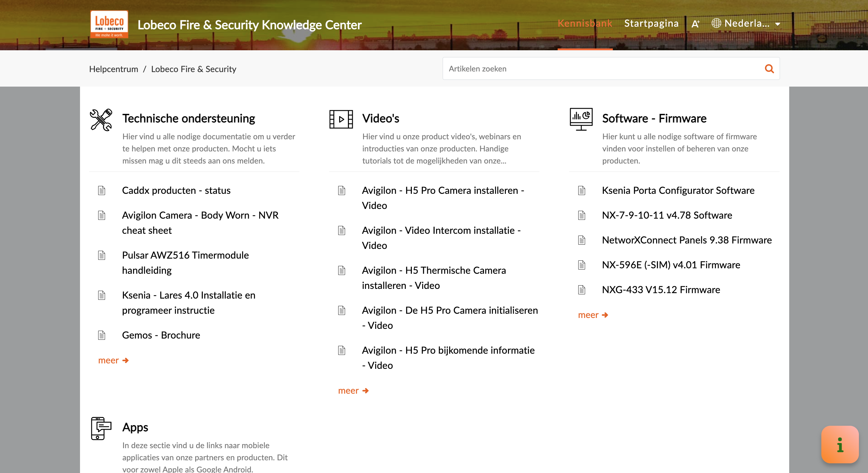Image resolution: width=868 pixels, height=473 pixels.
Task: Open Ksenia Porta Configurator Software article
Action: coord(678,190)
